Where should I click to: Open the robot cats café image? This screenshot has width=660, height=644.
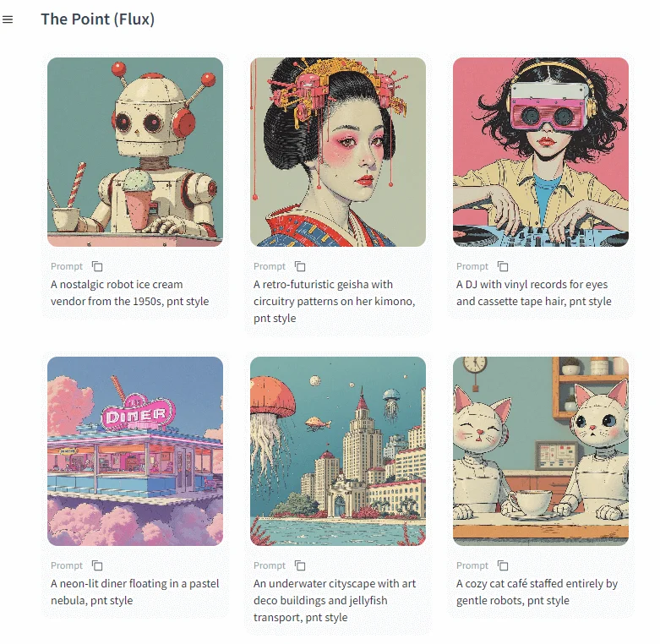click(x=541, y=451)
